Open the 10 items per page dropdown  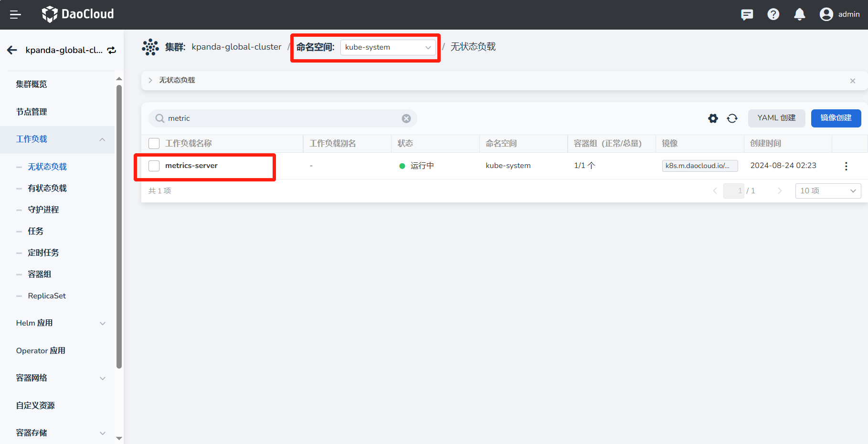pos(827,191)
